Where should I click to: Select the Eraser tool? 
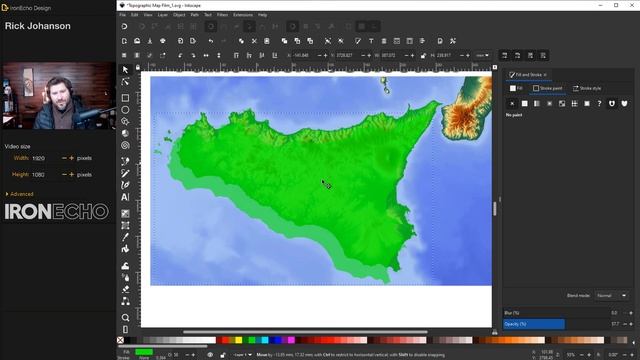[x=125, y=290]
